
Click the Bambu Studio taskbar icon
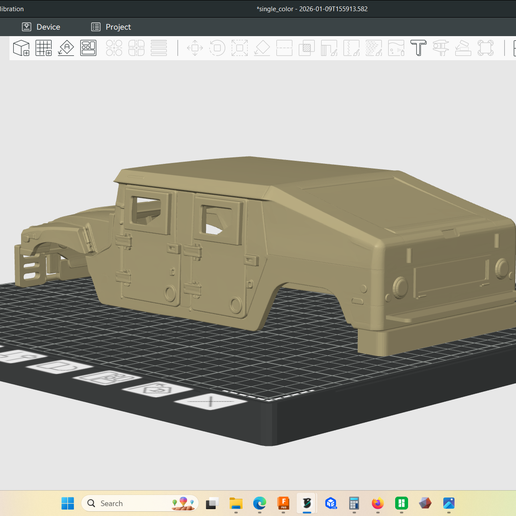(307, 503)
